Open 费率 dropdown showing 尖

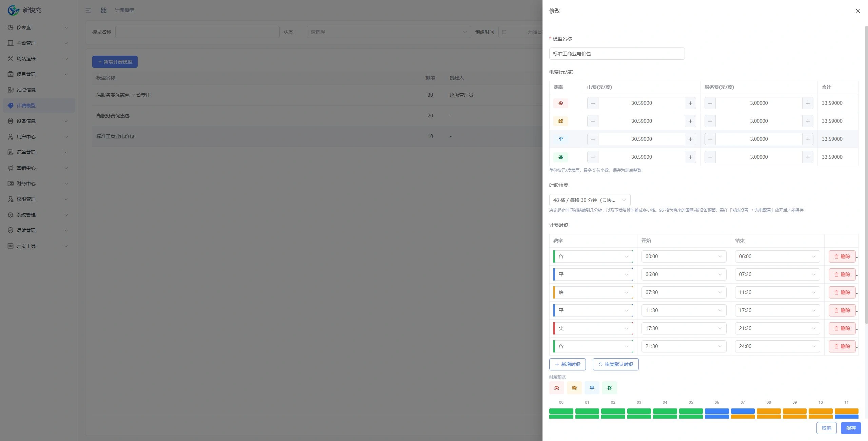(x=593, y=328)
